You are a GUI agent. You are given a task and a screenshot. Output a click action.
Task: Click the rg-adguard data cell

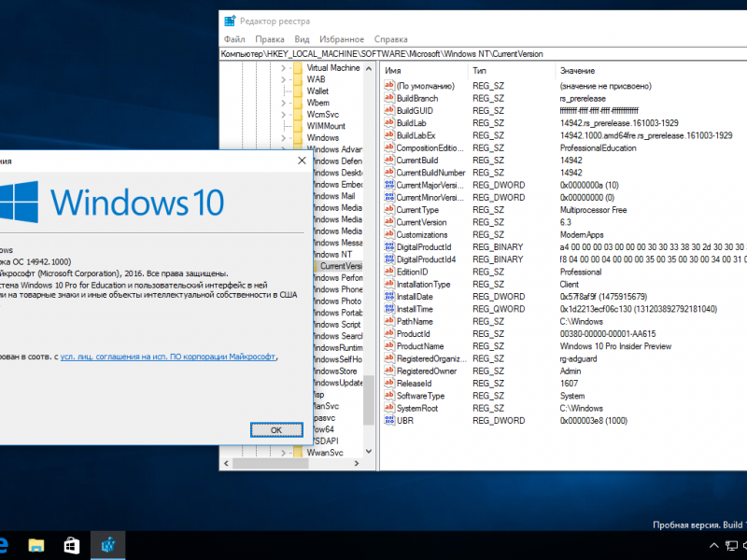pos(578,358)
